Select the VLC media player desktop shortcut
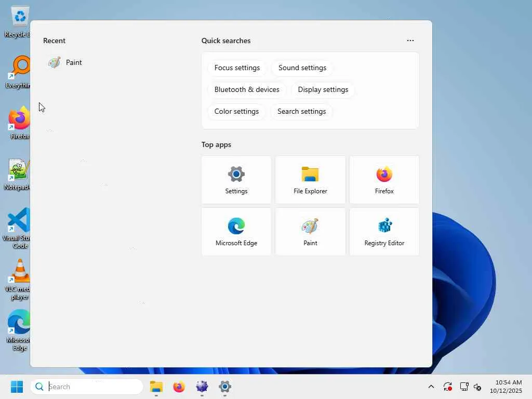This screenshot has width=532, height=399. pos(18,280)
